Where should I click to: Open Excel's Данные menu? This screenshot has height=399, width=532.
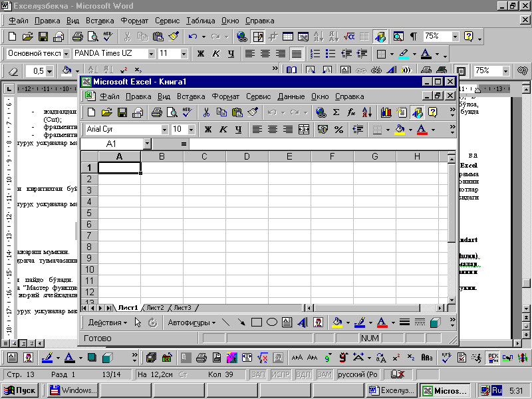tap(291, 96)
